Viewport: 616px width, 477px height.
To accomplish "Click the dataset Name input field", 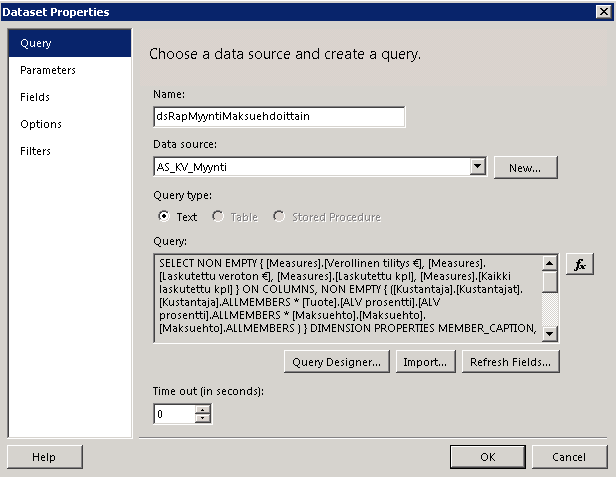I will [278, 116].
